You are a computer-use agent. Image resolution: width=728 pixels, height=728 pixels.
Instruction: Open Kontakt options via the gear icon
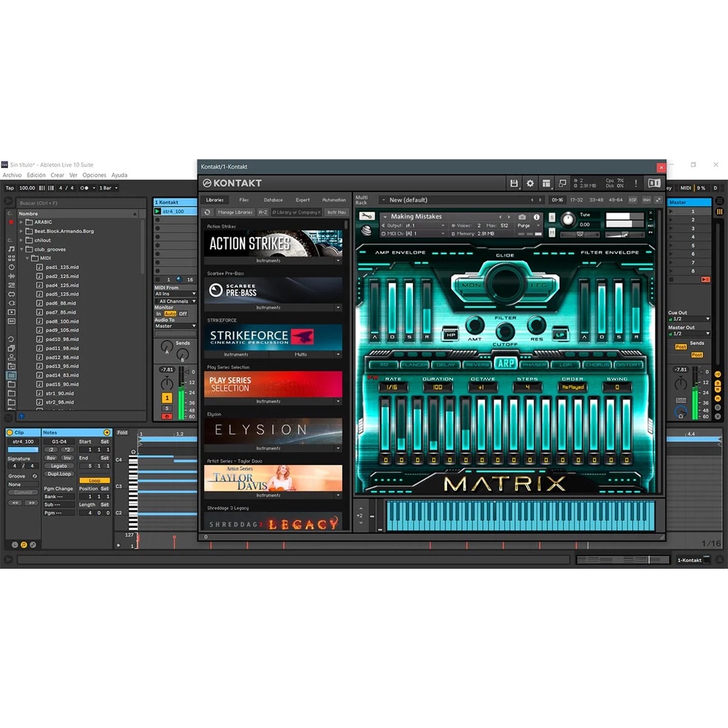(x=530, y=183)
